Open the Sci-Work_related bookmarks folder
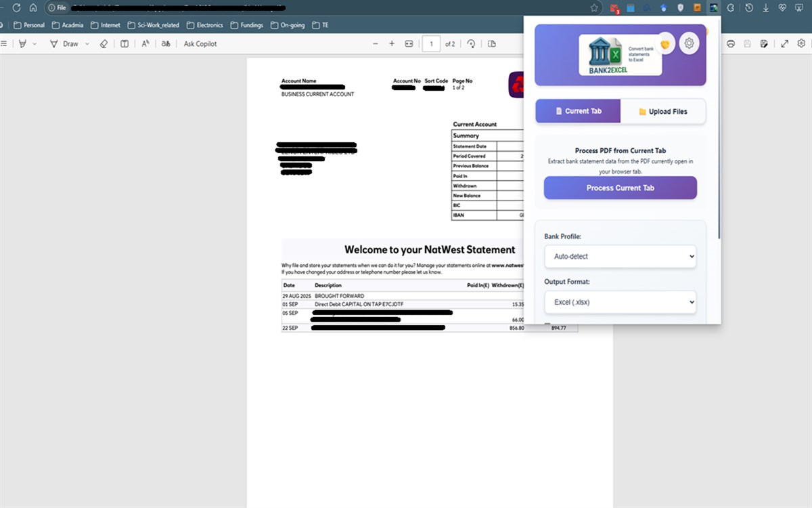Image resolution: width=812 pixels, height=508 pixels. click(x=154, y=25)
